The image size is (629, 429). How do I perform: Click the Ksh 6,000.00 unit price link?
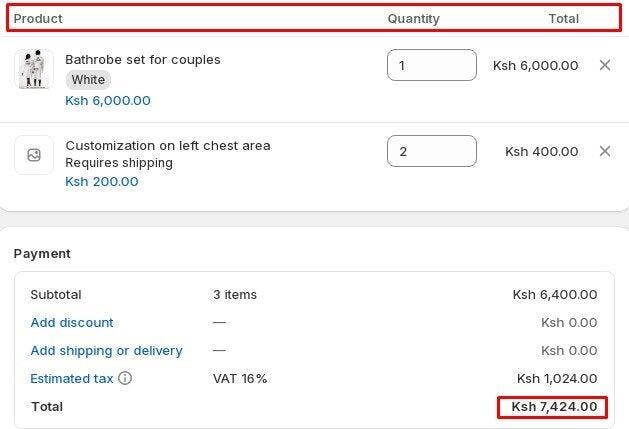click(x=108, y=100)
